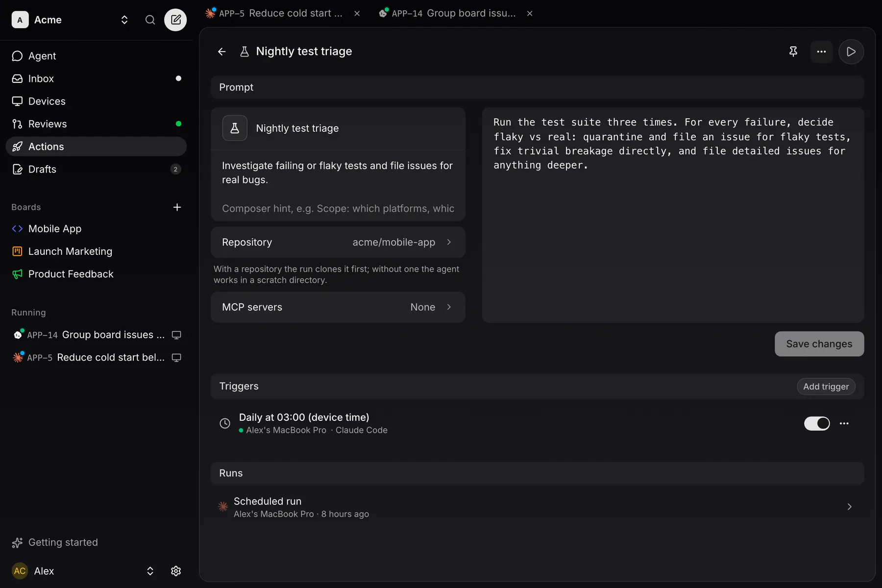The height and width of the screenshot is (588, 882).
Task: Run the action with the play button
Action: point(851,51)
